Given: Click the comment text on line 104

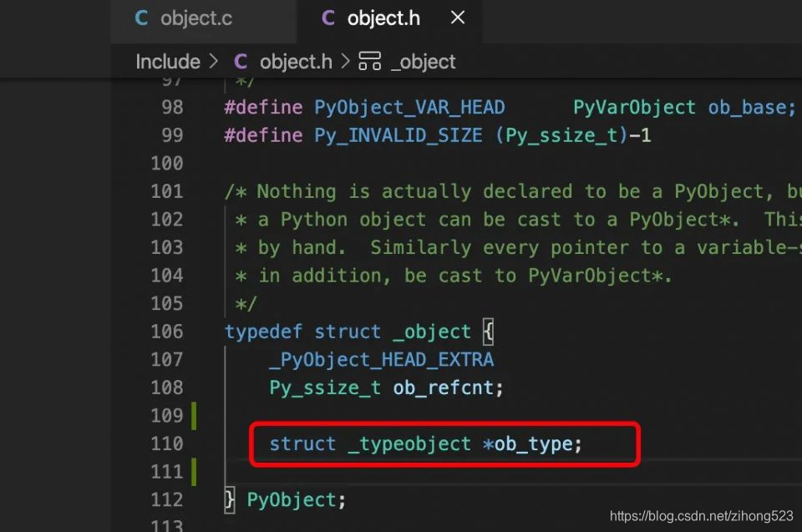Looking at the screenshot, I should 454,276.
